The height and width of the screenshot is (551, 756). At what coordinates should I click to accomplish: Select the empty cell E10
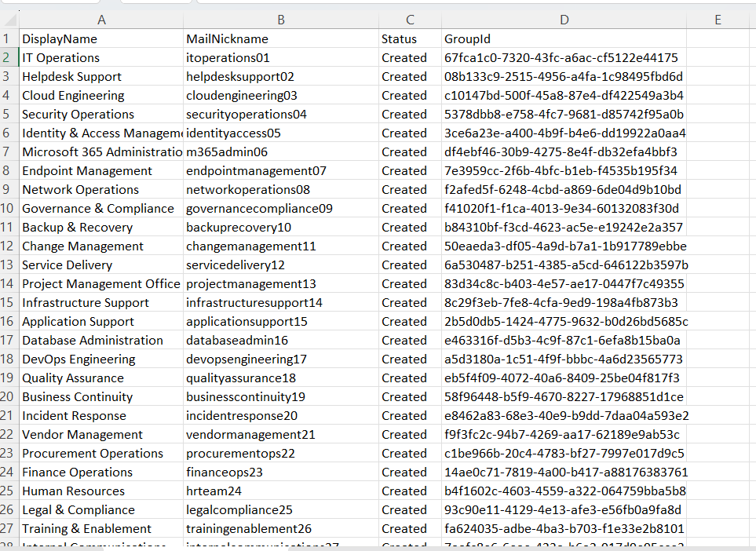718,209
